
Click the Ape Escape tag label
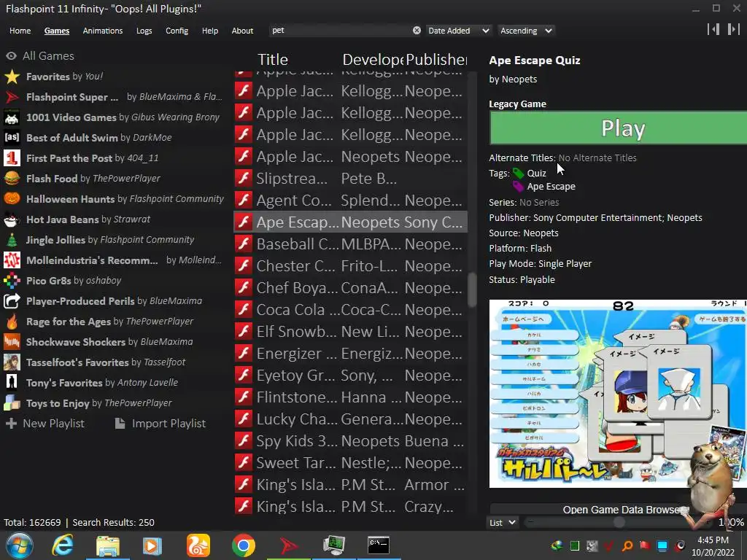[551, 186]
